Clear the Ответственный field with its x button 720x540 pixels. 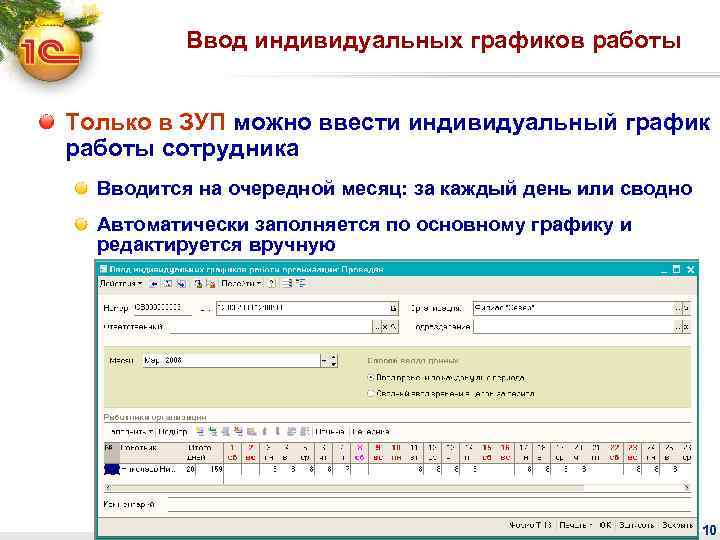click(386, 327)
